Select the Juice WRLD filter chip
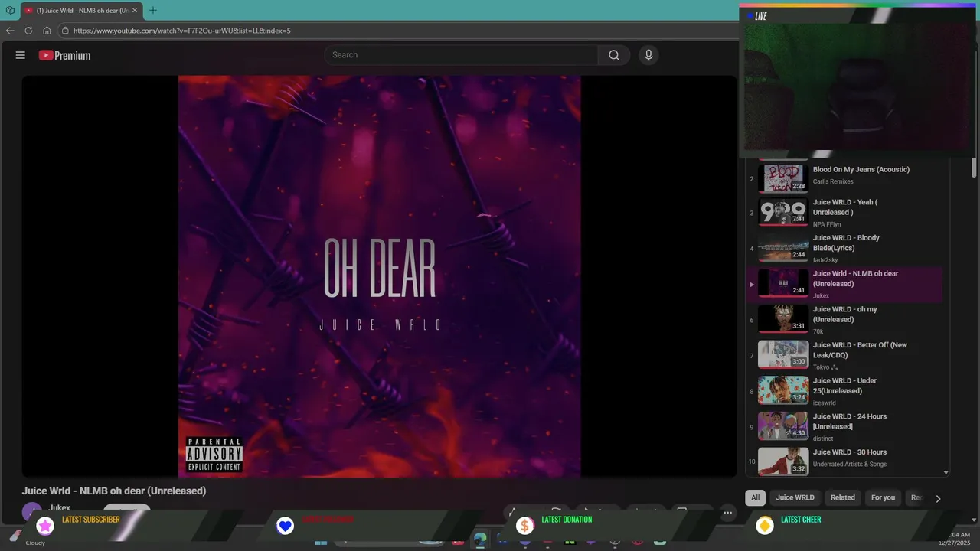 click(795, 497)
